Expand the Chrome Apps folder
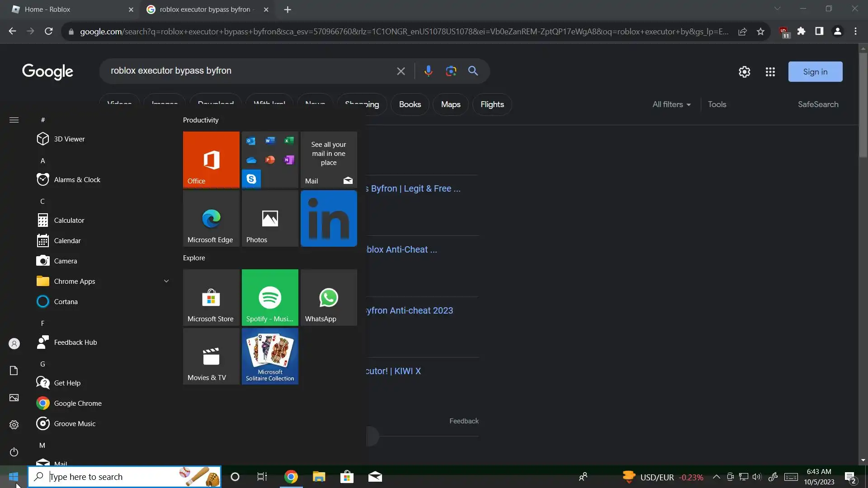 click(x=166, y=281)
